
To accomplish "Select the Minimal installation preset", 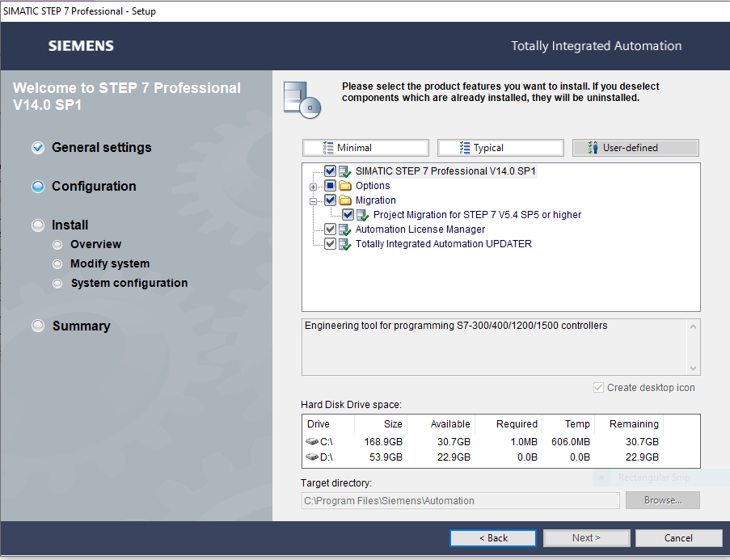I will (365, 148).
